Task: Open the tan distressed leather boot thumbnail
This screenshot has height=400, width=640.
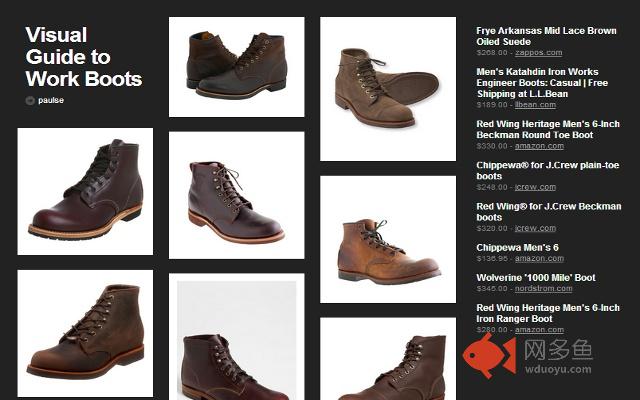Action: click(388, 240)
